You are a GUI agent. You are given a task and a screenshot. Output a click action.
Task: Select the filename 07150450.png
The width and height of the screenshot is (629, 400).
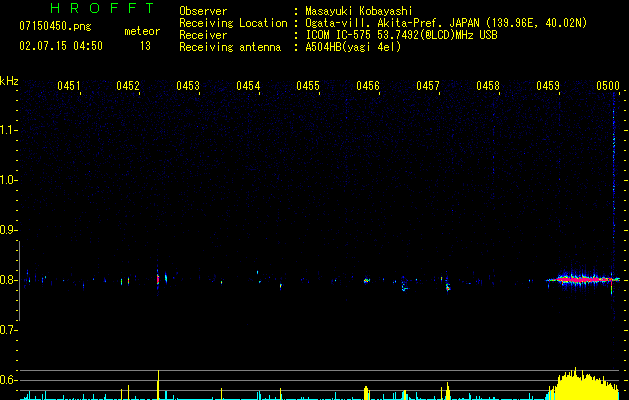pos(55,27)
